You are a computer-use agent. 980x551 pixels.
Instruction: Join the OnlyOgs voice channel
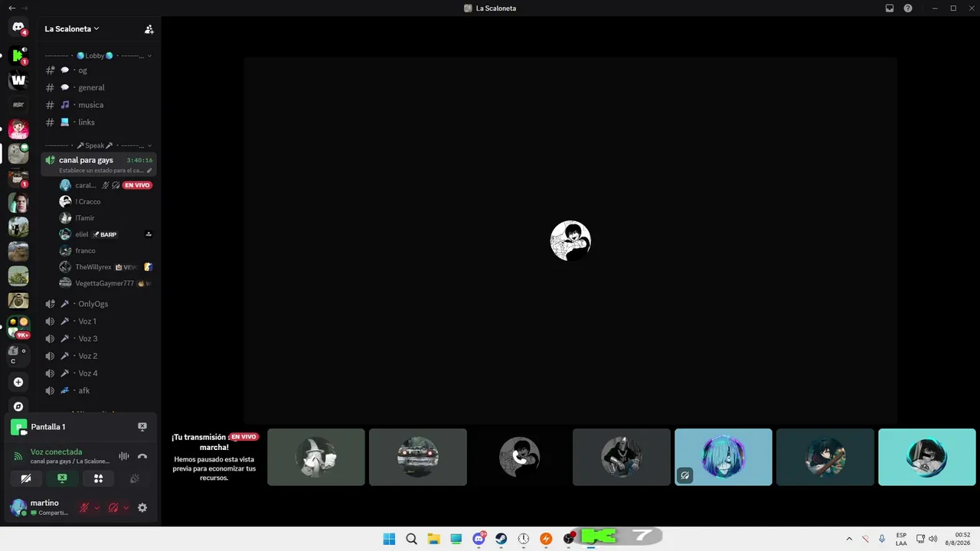100,304
